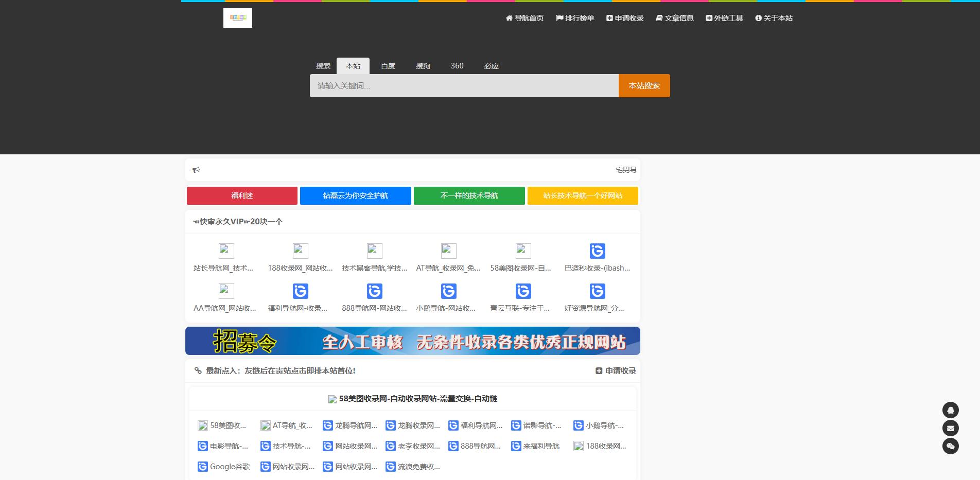Click the orange 本站搜索 button
980x480 pixels.
coord(643,85)
